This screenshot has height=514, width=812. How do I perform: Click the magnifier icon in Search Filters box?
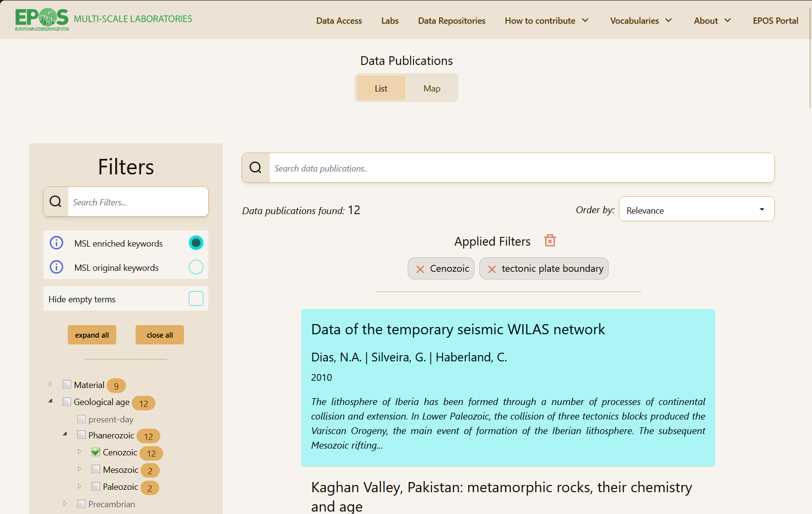(56, 202)
